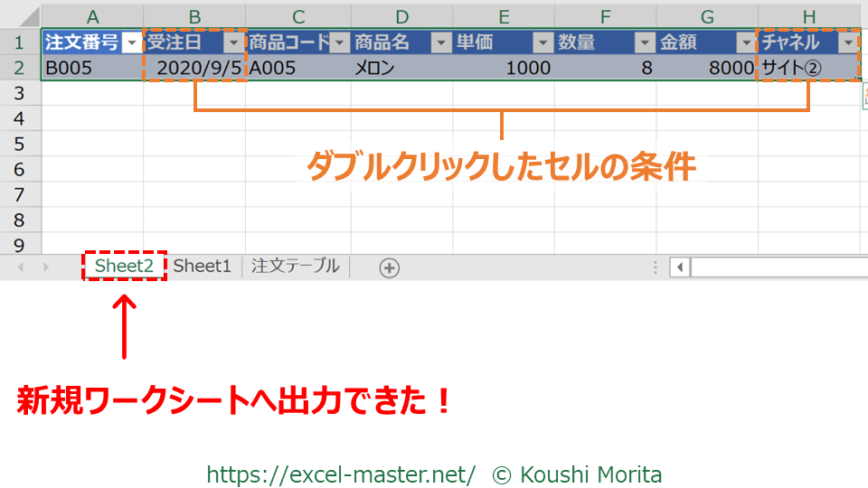Open the チャネル filter dropdown
Image resolution: width=868 pixels, height=488 pixels.
(x=847, y=42)
